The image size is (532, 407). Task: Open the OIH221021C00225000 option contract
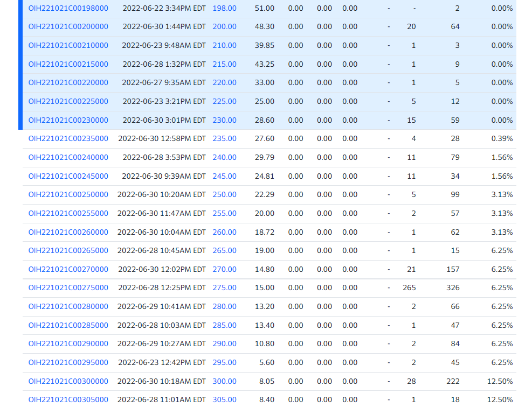pos(68,102)
